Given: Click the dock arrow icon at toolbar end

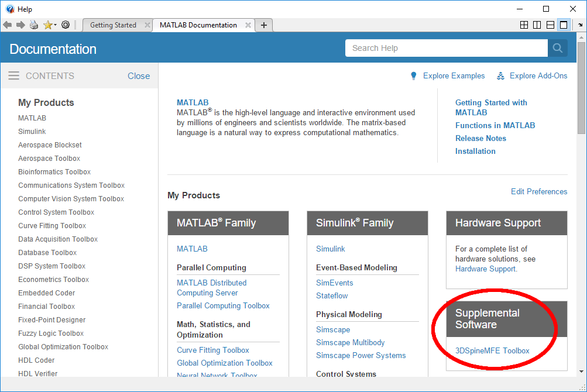Looking at the screenshot, I should (580, 25).
